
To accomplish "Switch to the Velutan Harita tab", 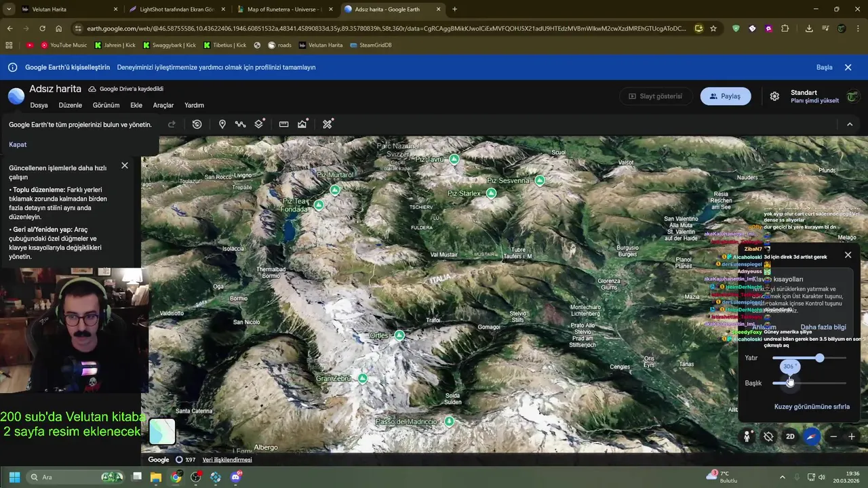I will (x=68, y=9).
